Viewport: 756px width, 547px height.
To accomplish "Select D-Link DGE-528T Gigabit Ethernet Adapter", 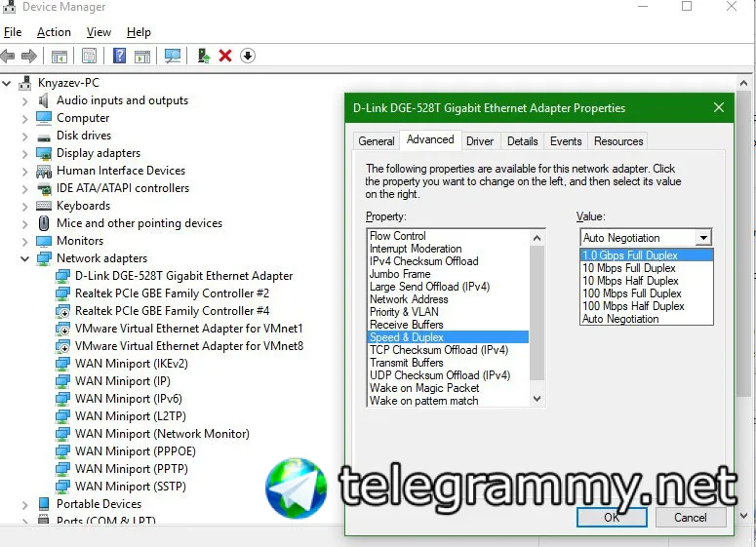I will click(x=183, y=276).
